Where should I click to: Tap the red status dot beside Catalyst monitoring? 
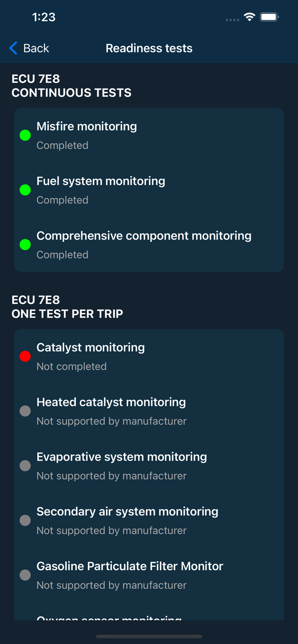25,356
